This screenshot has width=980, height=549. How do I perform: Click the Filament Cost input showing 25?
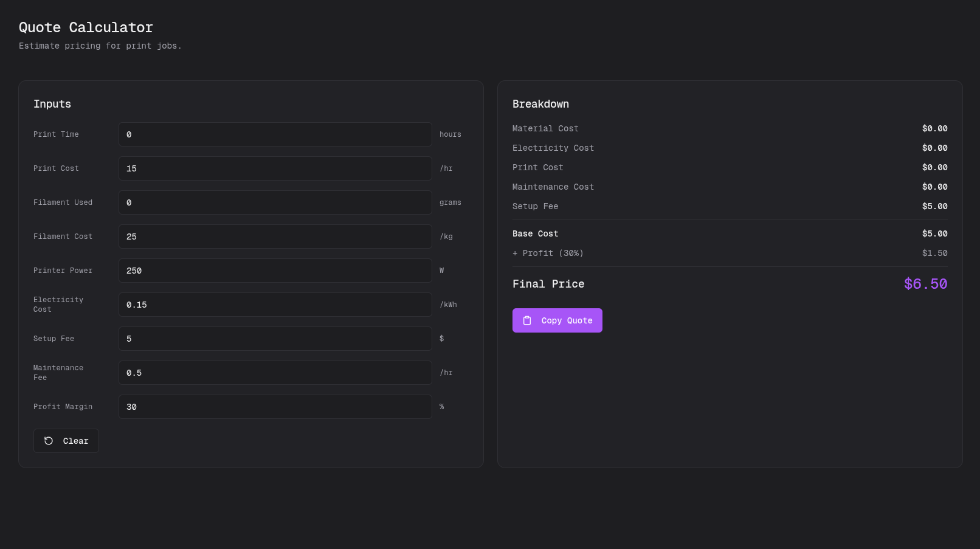coord(275,237)
